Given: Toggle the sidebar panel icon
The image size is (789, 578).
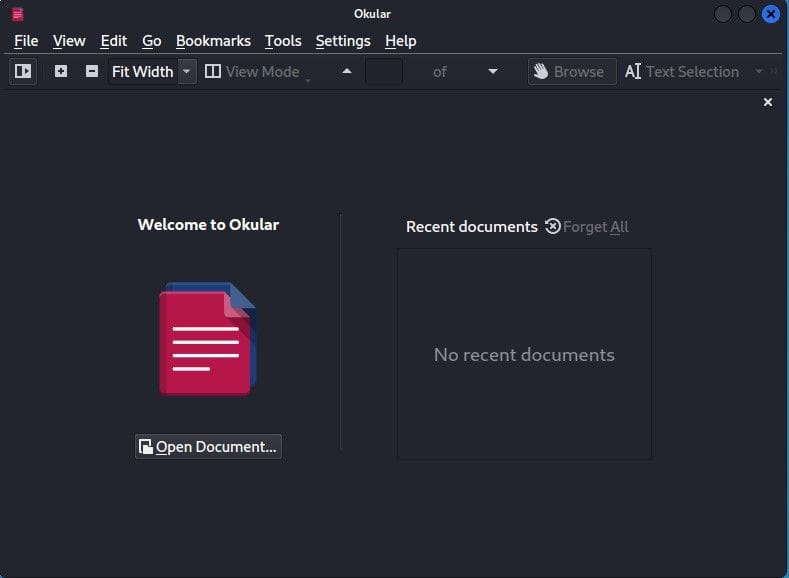Looking at the screenshot, I should click(23, 71).
